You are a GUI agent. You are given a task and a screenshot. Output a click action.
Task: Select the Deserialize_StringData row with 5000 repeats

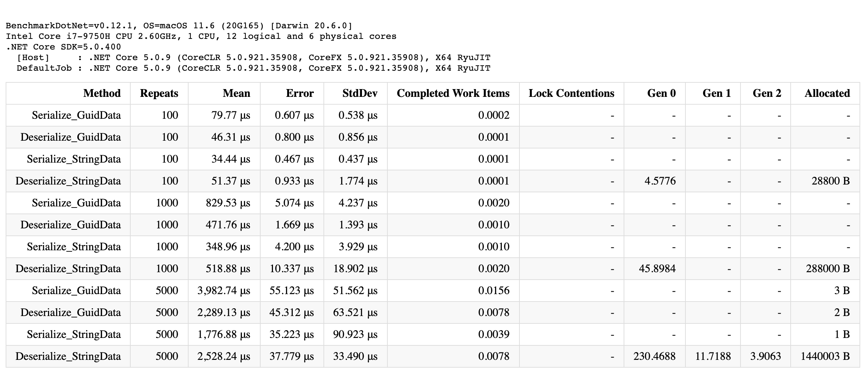(71, 356)
